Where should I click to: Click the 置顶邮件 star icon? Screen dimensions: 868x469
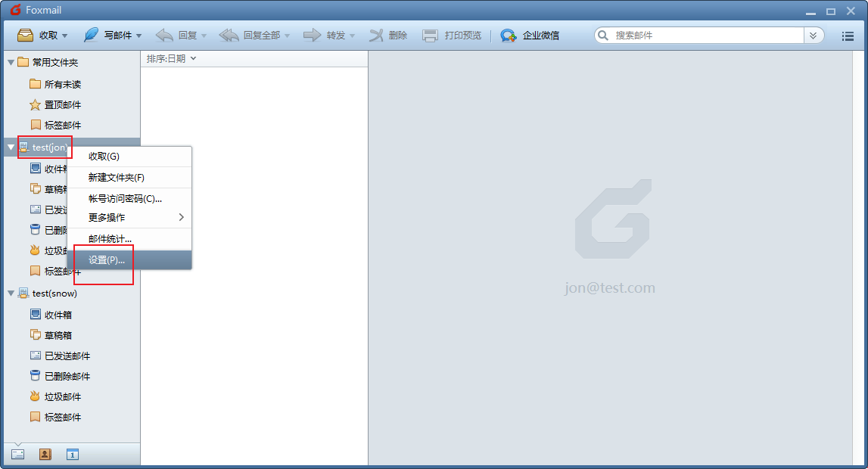coord(36,104)
